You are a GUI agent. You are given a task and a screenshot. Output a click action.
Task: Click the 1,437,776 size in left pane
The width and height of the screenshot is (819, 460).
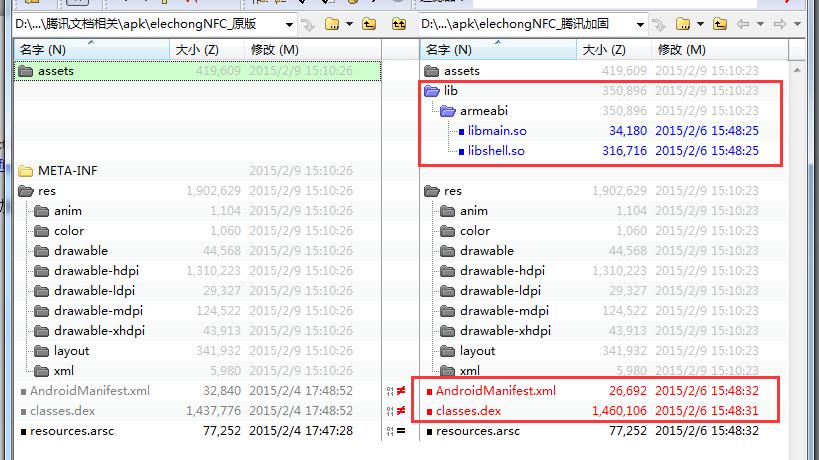coord(213,411)
